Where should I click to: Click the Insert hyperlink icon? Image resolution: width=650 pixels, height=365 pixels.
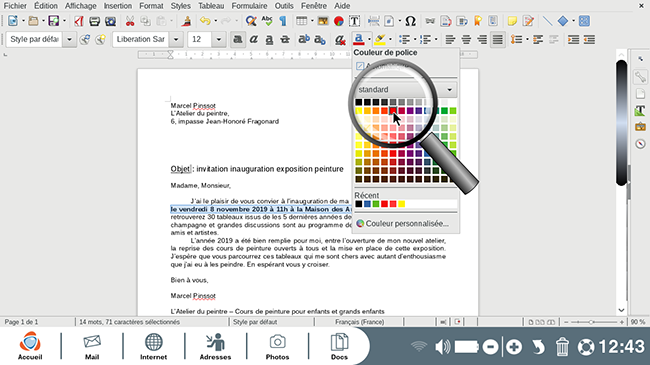click(x=430, y=21)
